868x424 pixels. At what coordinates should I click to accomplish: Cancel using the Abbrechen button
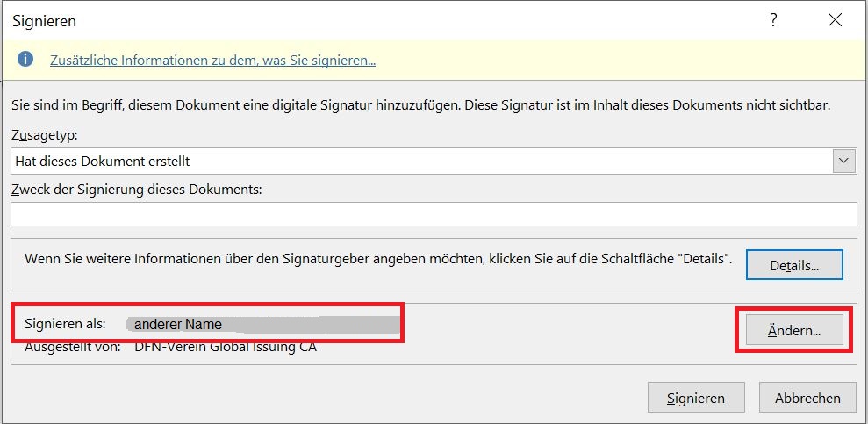[807, 398]
